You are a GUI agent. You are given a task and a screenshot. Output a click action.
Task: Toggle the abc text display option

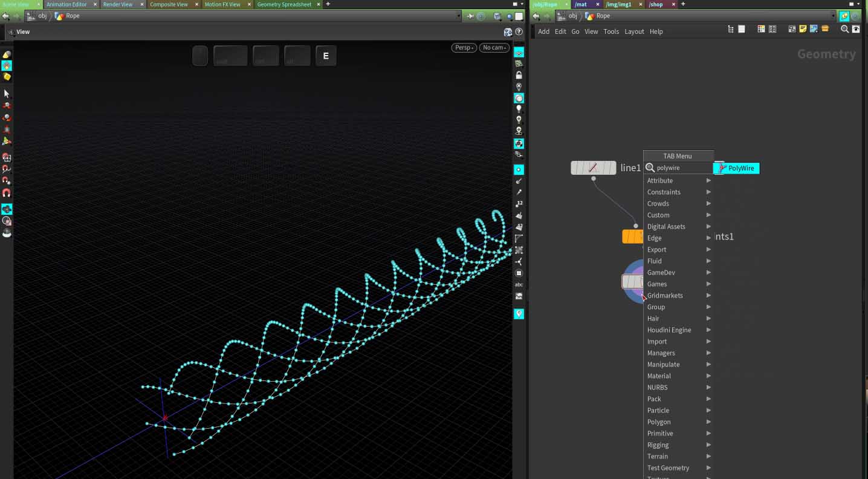tap(519, 284)
